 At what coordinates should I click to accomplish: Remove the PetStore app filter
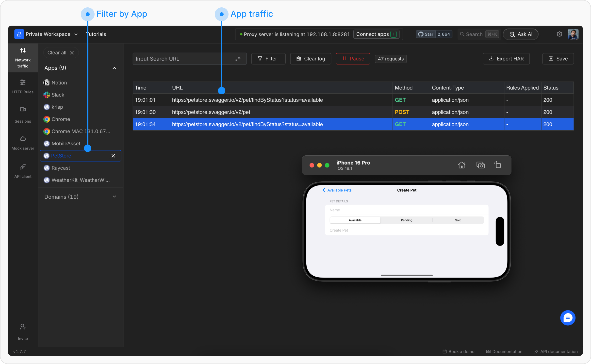(113, 156)
